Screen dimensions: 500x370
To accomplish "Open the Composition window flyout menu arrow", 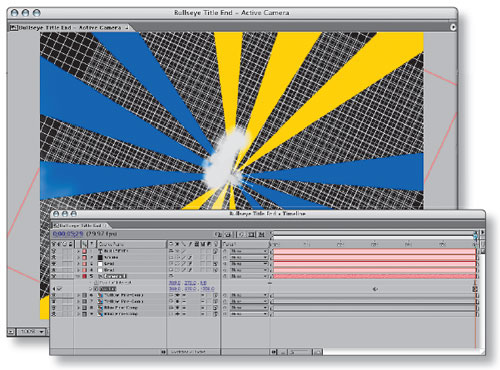I will click(x=453, y=27).
